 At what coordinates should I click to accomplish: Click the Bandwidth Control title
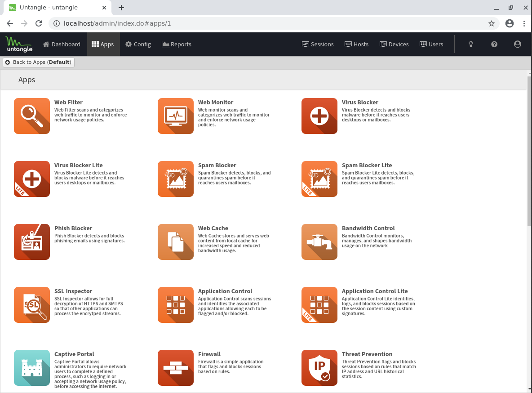tap(368, 228)
